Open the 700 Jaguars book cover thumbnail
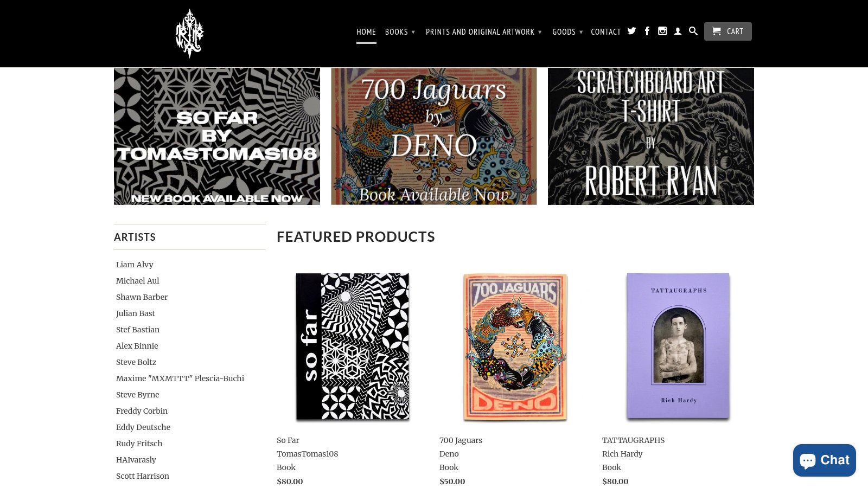 click(515, 346)
